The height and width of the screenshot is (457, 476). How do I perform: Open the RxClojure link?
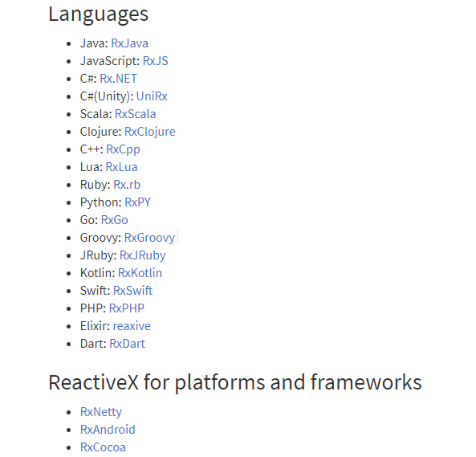coord(150,132)
